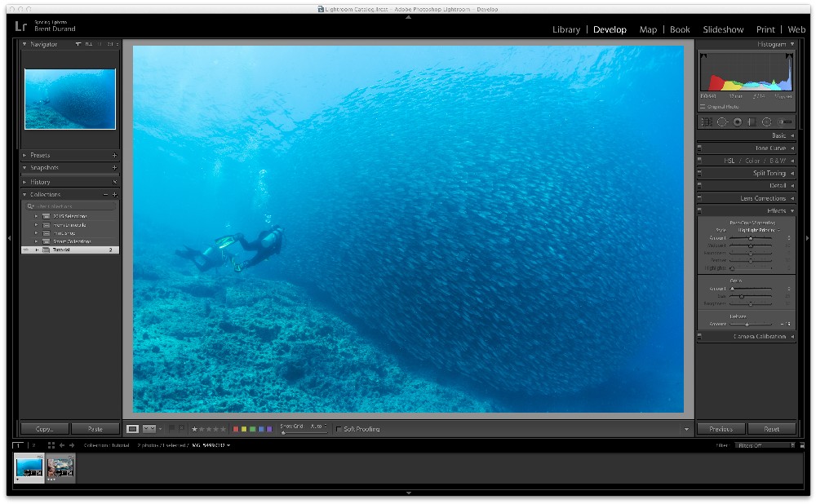The height and width of the screenshot is (504, 816).
Task: Click the Reset button
Action: tap(771, 429)
